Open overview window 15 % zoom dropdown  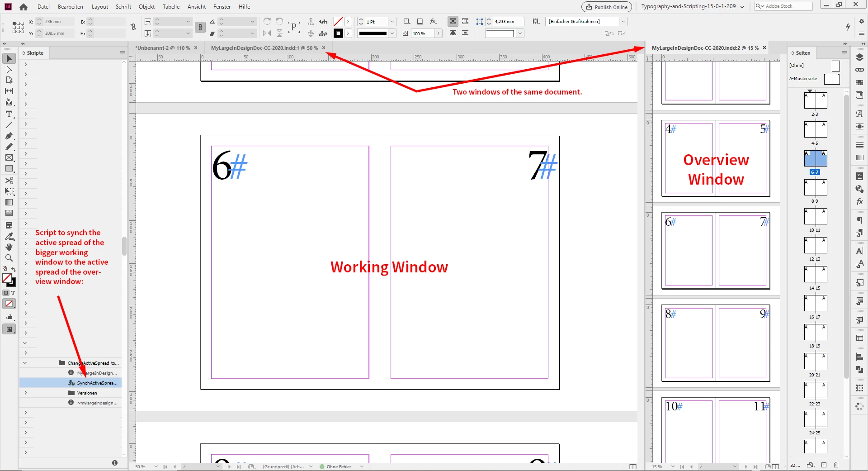click(x=673, y=466)
